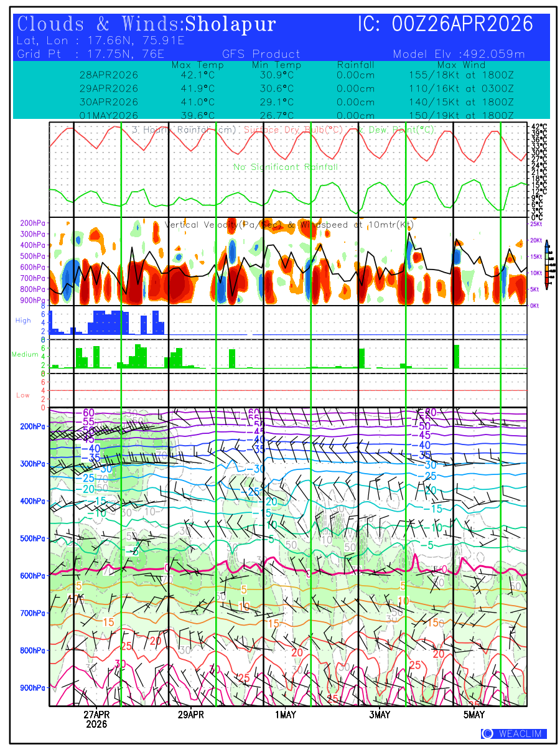The height and width of the screenshot is (747, 560).
Task: Click the Max Wind column header
Action: [x=461, y=65]
